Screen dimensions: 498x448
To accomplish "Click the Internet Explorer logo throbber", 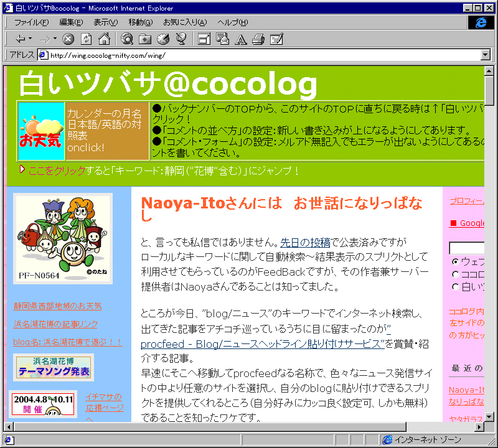I will click(481, 22).
